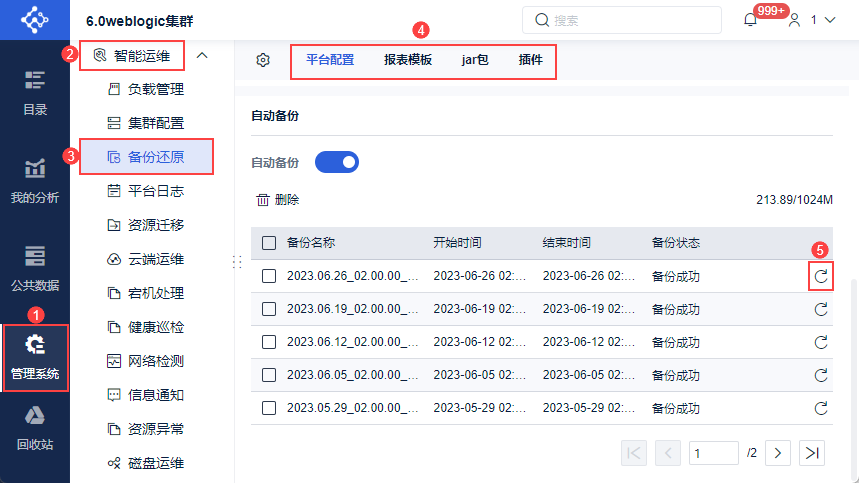Go to 我的分析 in sidebar
Viewport: 859px width, 483px height.
[x=35, y=181]
